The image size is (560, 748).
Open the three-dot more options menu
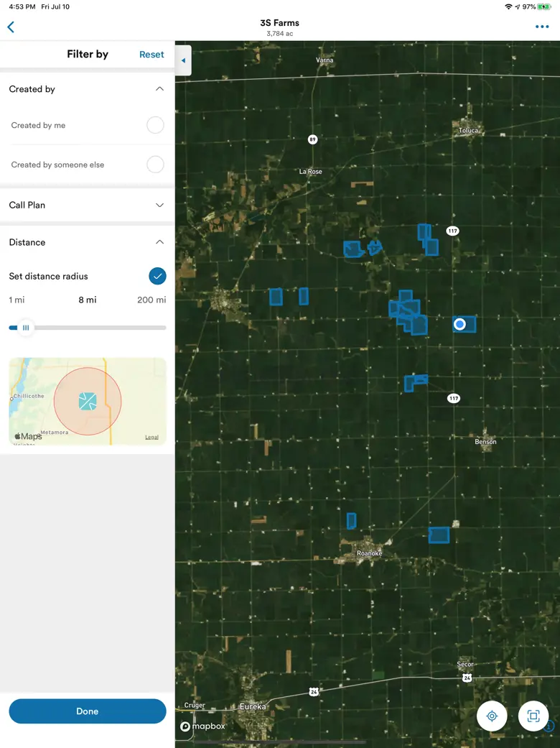[x=541, y=27]
